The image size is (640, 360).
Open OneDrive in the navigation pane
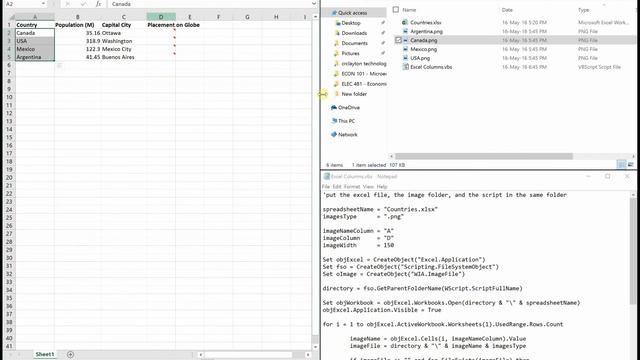pos(345,107)
